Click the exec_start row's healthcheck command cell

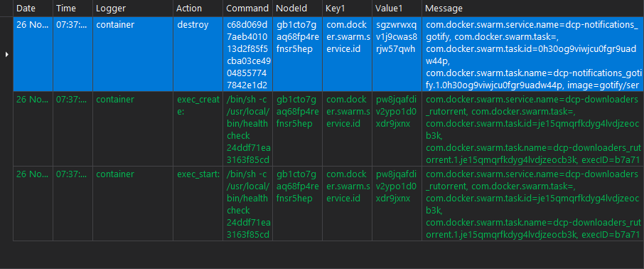click(247, 204)
